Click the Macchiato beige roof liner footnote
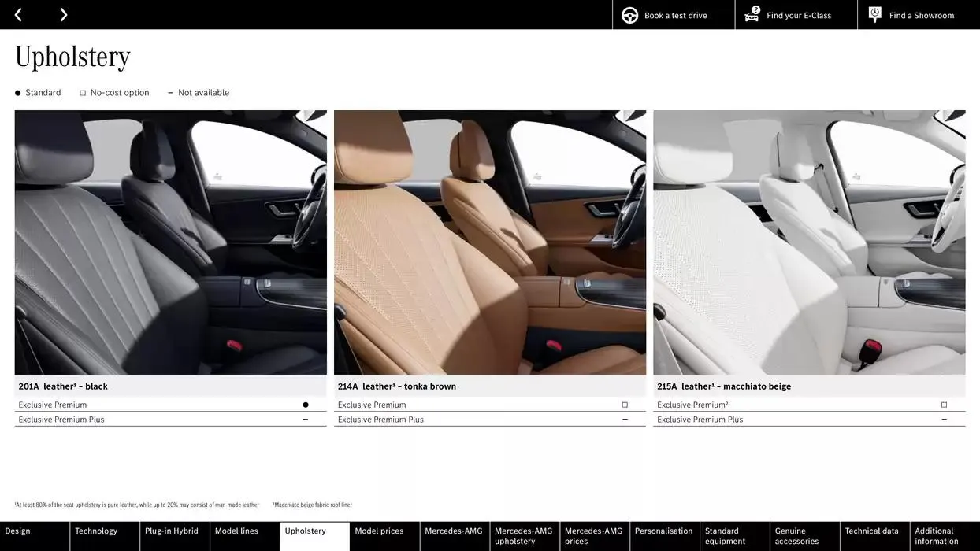The image size is (980, 551). point(313,505)
